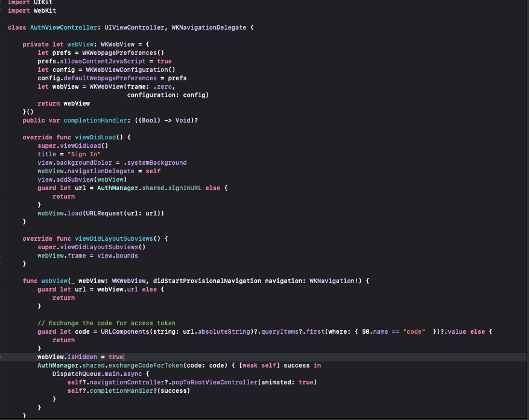Click the '[weak self]' capture list
Image resolution: width=529 pixels, height=420 pixels.
259,365
